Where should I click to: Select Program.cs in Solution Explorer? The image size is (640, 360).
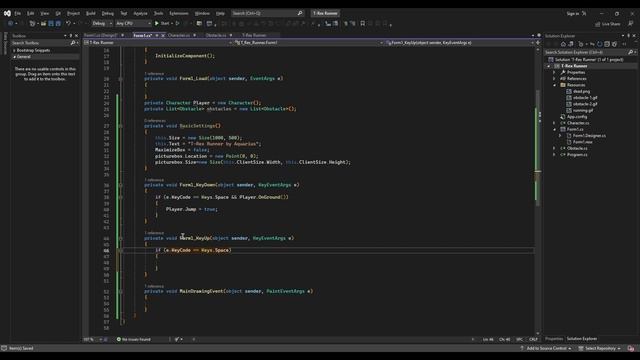point(577,155)
